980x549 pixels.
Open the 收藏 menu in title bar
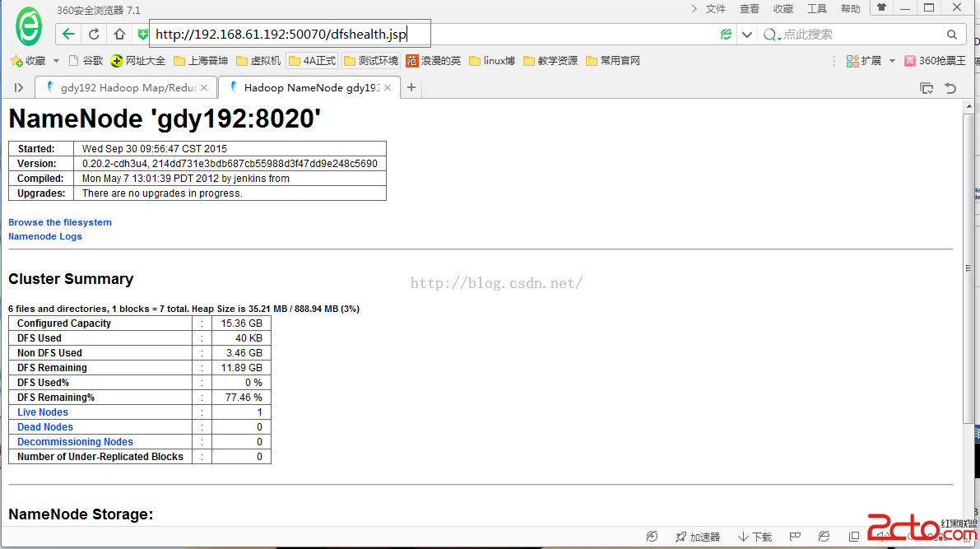point(783,9)
